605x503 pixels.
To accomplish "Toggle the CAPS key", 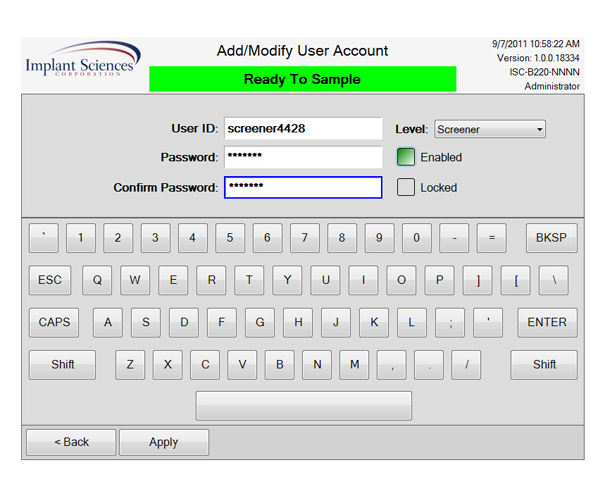I will (54, 323).
